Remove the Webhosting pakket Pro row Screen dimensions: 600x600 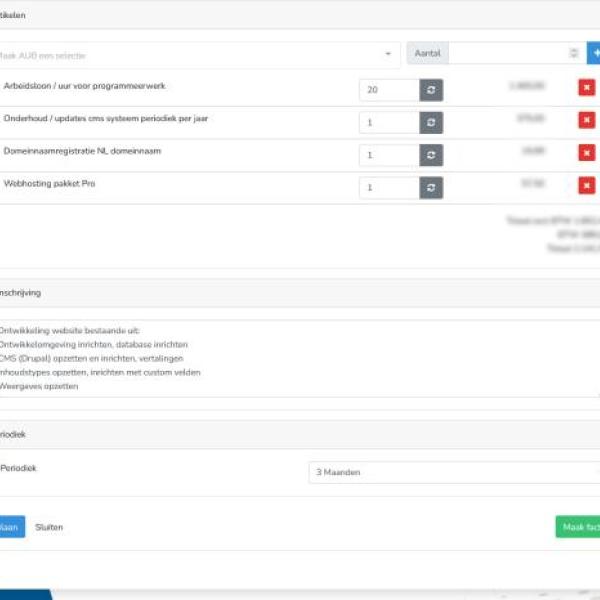(586, 186)
